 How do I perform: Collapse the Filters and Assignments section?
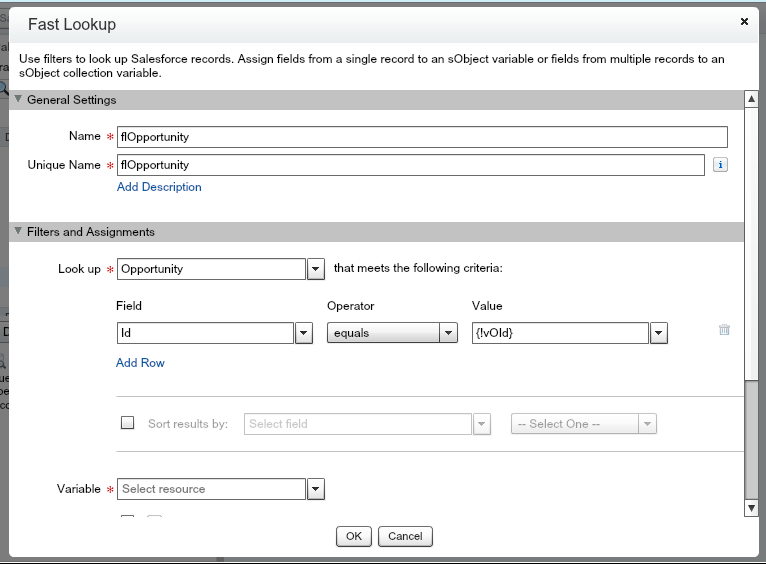coord(18,232)
